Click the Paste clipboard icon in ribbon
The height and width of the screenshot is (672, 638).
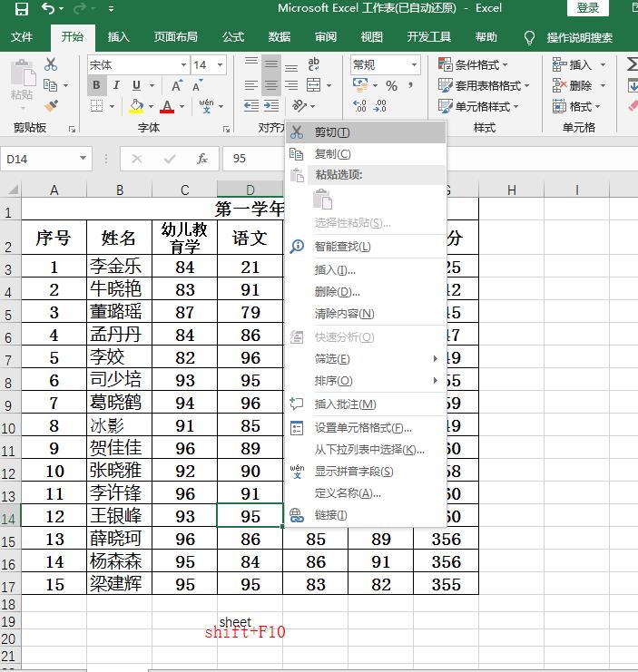(23, 73)
